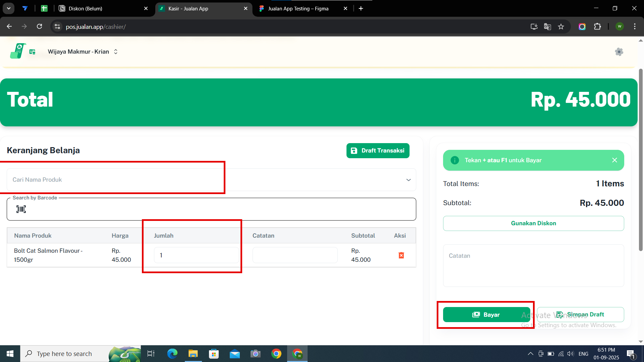Screen dimensions: 644x362
Task: Open File Explorer from taskbar
Action: pyautogui.click(x=193, y=354)
